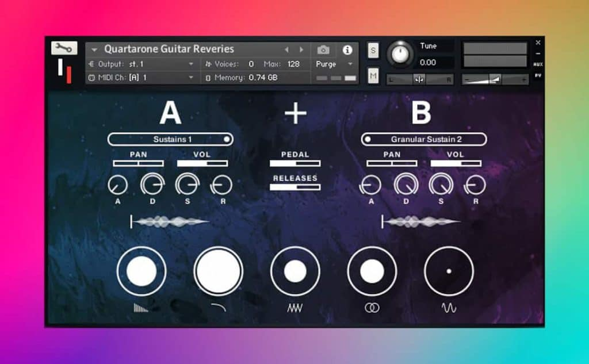Mute the instrument with M button
This screenshot has height=364, width=589.
tap(373, 75)
